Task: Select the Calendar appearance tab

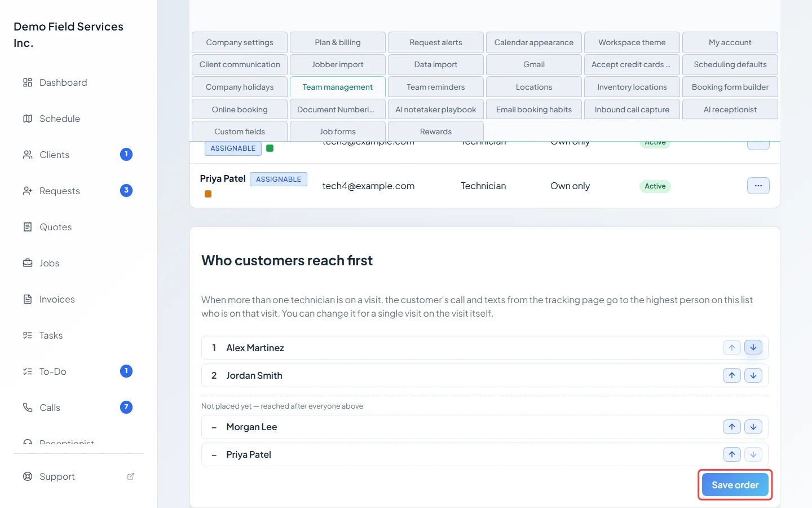Action: [x=534, y=42]
